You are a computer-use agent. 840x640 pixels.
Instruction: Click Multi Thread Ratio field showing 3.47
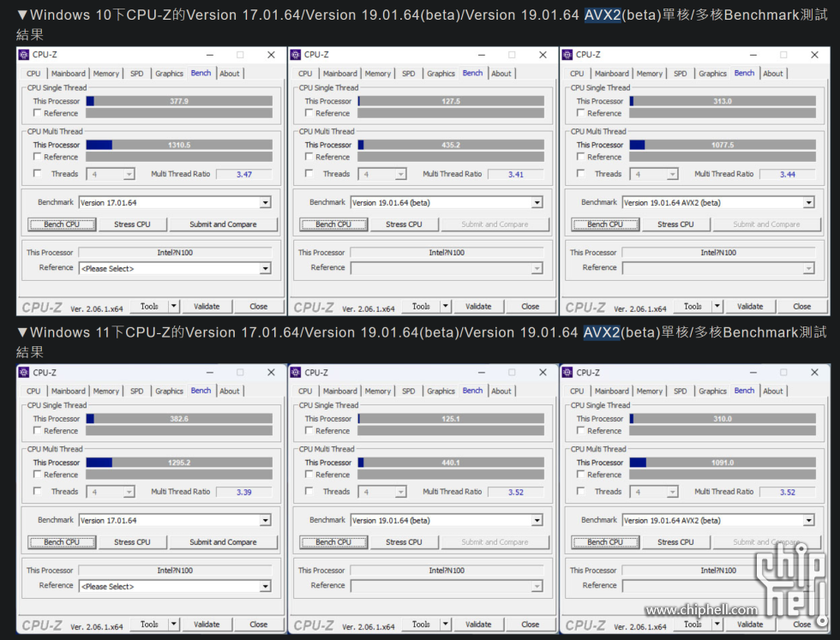pyautogui.click(x=244, y=174)
